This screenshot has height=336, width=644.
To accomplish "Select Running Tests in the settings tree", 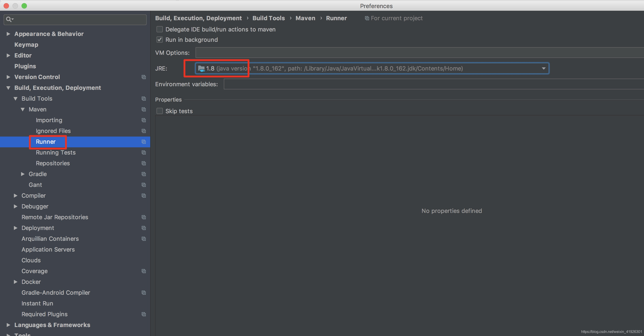I will [x=56, y=153].
